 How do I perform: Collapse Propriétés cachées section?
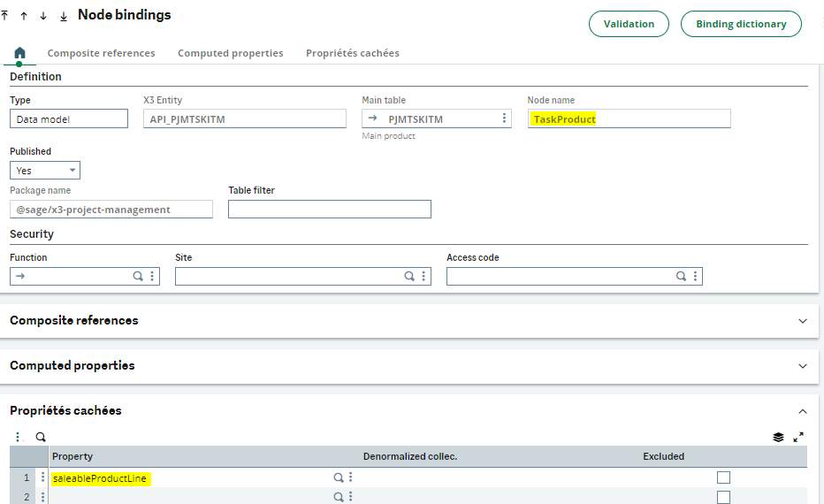coord(803,411)
